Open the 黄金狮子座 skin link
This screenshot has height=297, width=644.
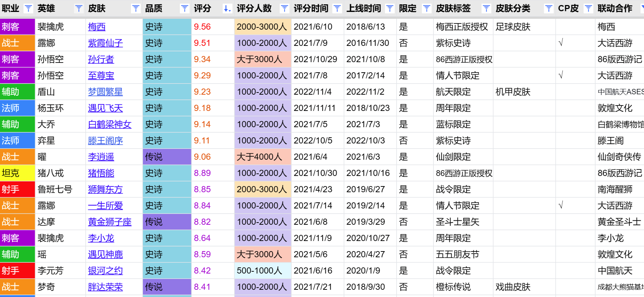(x=110, y=222)
